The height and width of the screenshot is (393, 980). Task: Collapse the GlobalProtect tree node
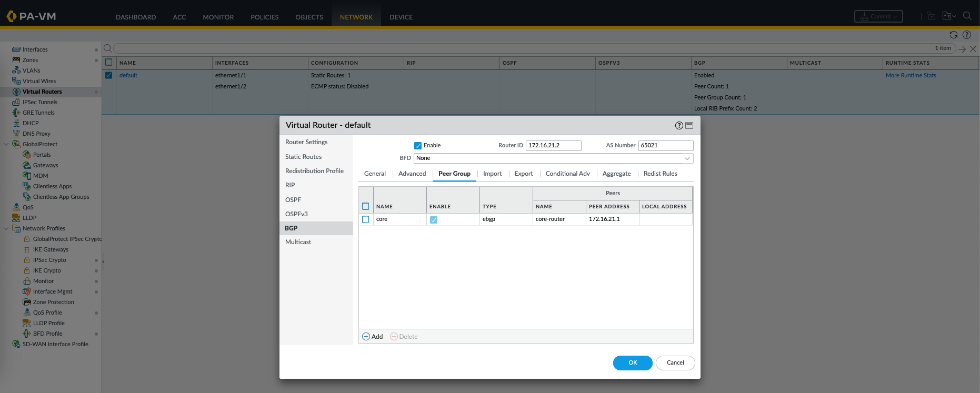pyautogui.click(x=6, y=144)
